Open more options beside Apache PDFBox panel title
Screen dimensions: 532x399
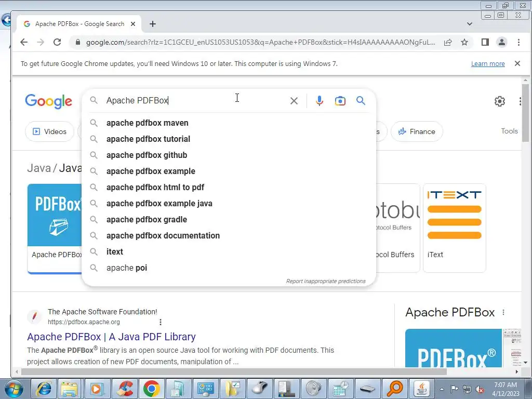tap(503, 312)
